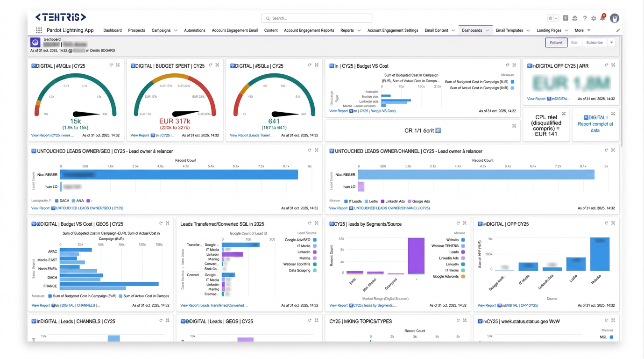Click the favorites star icon
Viewport: 644px width, 359px height.
551,18
